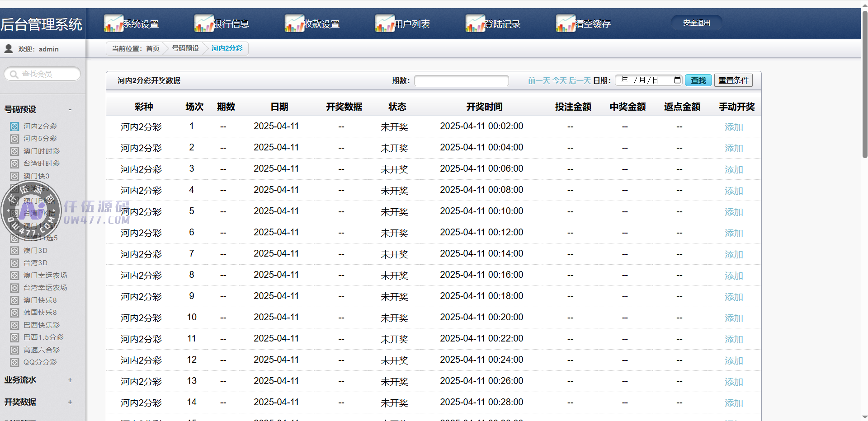Collapse the 号码预设 sidebar section

point(70,109)
